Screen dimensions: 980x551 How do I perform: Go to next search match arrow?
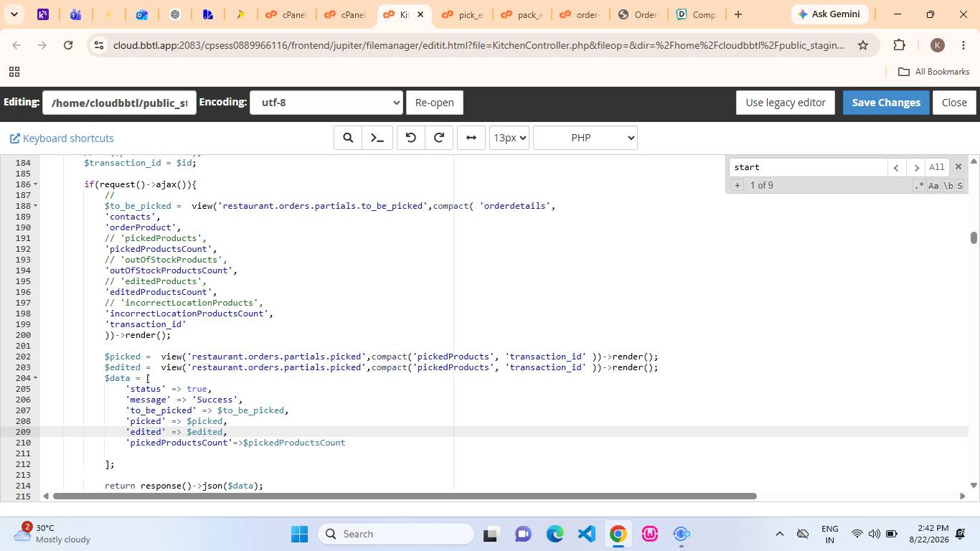(915, 167)
